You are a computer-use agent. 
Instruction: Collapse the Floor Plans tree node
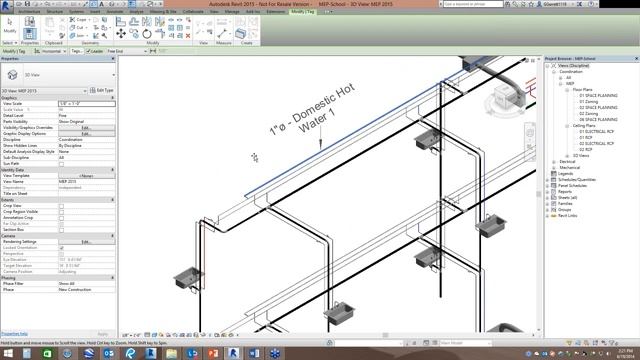567,90
